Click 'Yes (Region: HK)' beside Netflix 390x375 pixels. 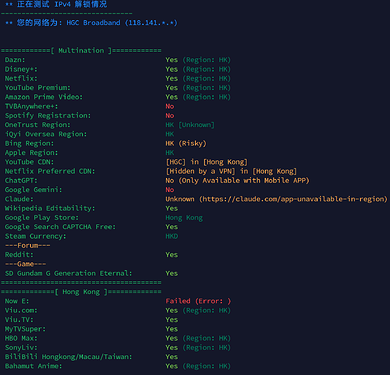[x=198, y=79]
